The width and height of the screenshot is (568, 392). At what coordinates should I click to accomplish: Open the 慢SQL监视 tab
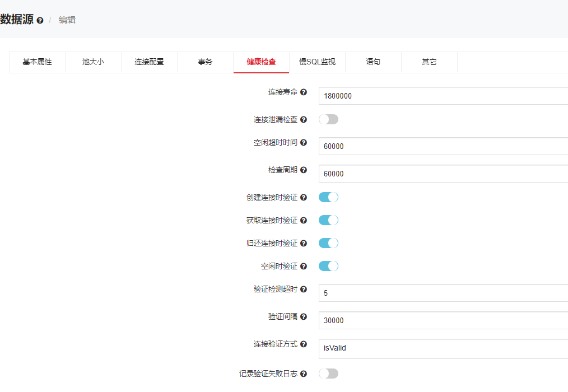pos(317,62)
